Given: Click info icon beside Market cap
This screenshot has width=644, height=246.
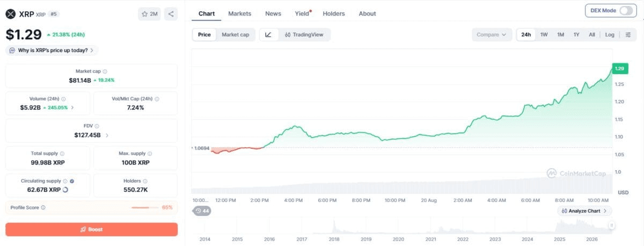Looking at the screenshot, I should coord(105,71).
